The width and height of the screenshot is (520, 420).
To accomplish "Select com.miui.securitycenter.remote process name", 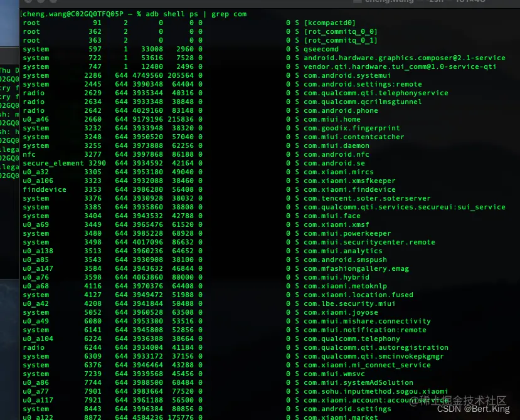I will click(x=369, y=243).
